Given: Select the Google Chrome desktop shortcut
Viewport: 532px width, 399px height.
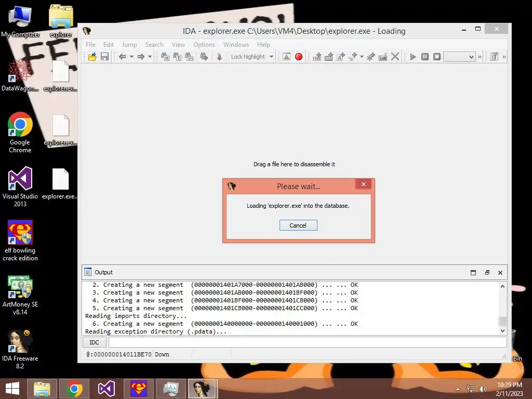Looking at the screenshot, I should click(20, 132).
